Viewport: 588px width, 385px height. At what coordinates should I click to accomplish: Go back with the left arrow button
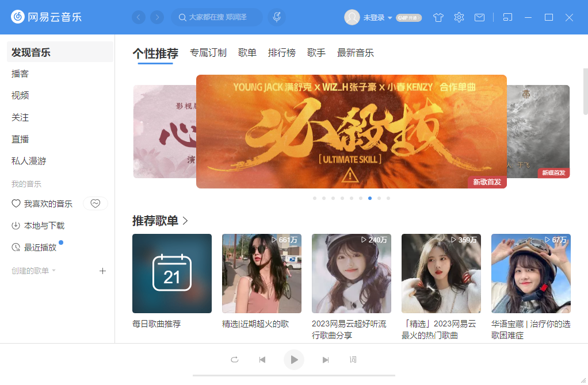[139, 17]
